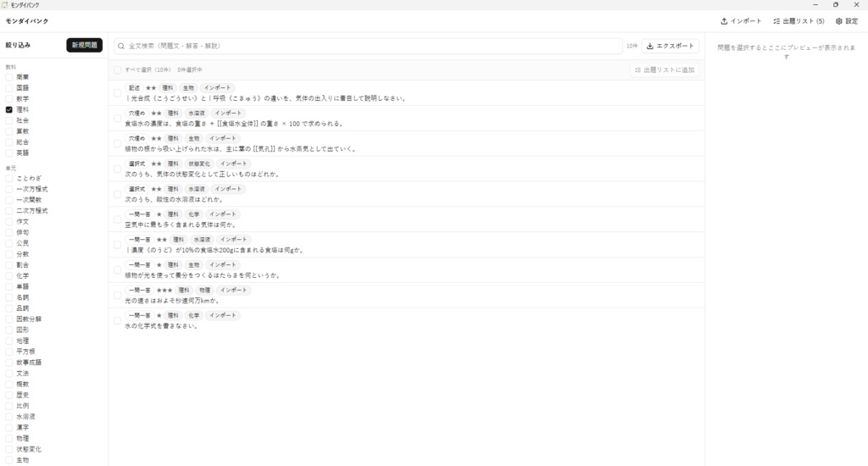Click the 出題リストに追加 button
Image resolution: width=868 pixels, height=466 pixels.
[x=665, y=69]
